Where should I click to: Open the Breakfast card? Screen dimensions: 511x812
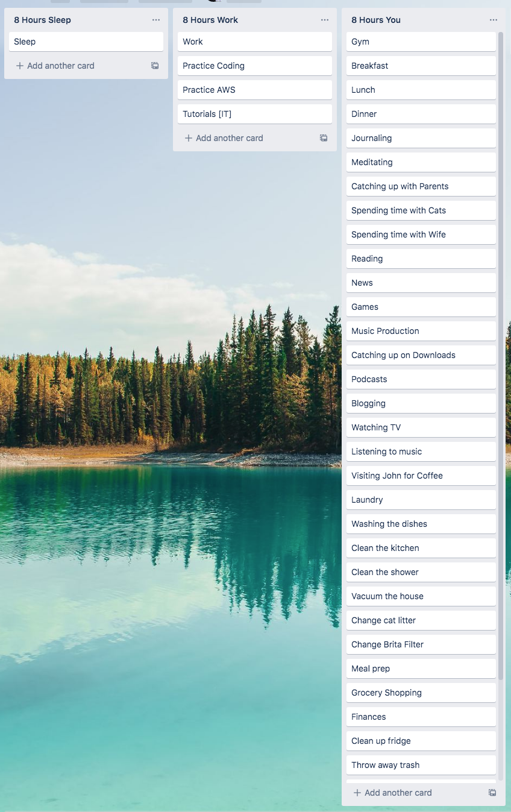tap(421, 66)
